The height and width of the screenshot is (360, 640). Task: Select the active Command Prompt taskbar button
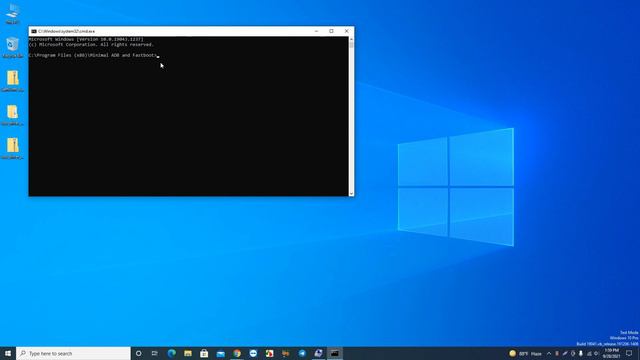point(335,353)
